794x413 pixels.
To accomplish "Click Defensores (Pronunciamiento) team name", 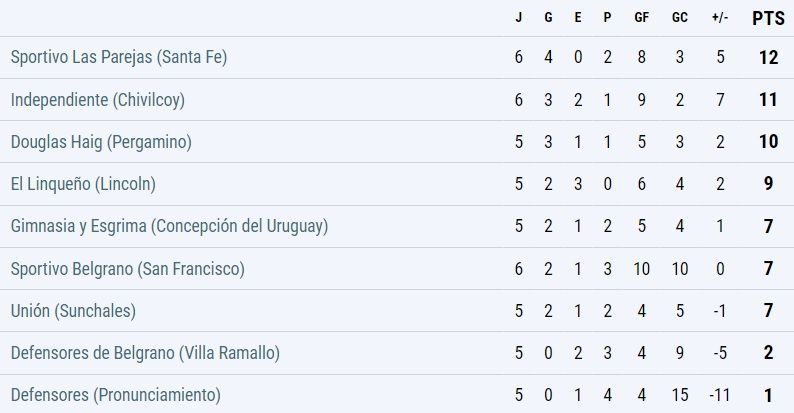I will point(116,395).
